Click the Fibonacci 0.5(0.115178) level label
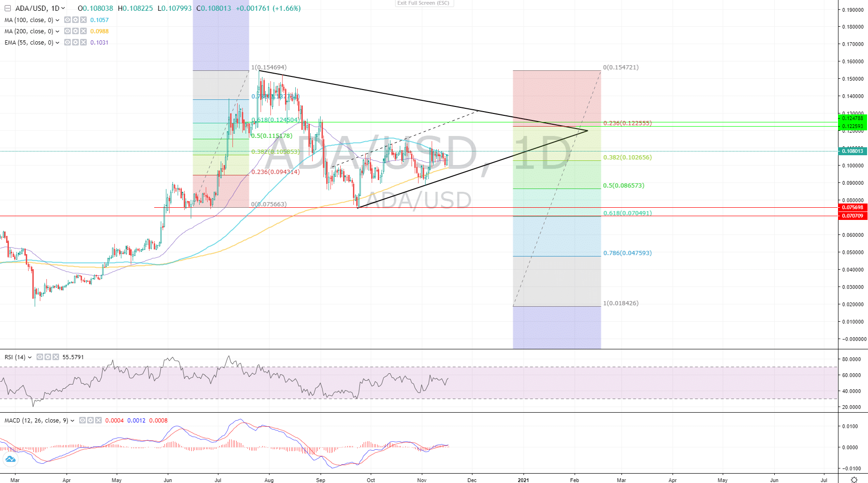This screenshot has width=868, height=483. tap(272, 136)
